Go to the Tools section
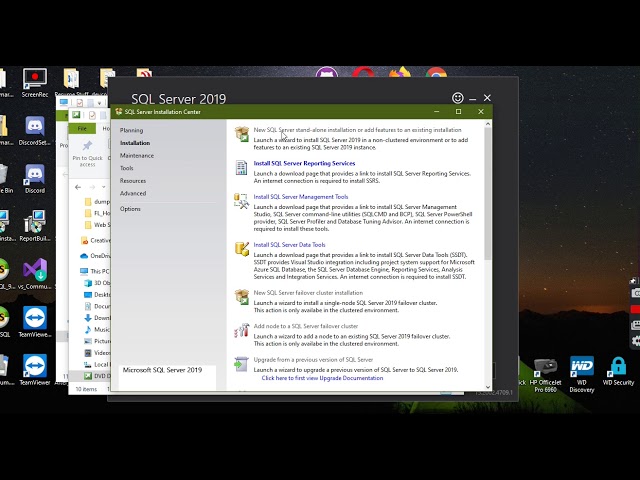The height and width of the screenshot is (480, 640). coord(127,168)
